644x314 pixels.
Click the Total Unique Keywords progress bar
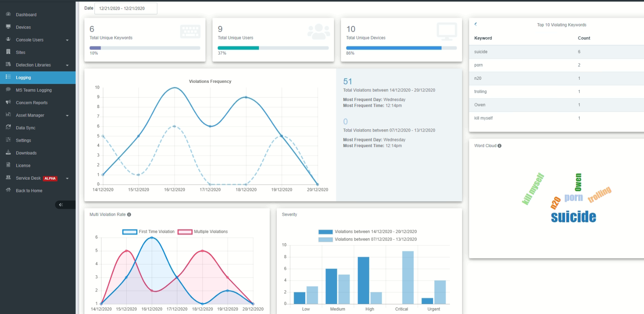pos(145,48)
